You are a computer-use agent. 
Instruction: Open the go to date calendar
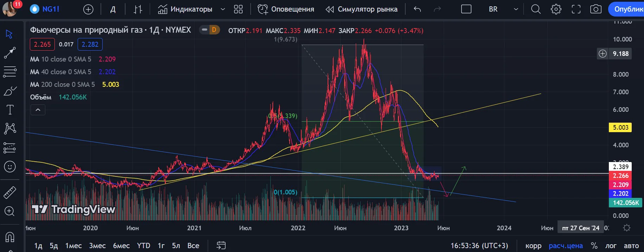coord(221,245)
